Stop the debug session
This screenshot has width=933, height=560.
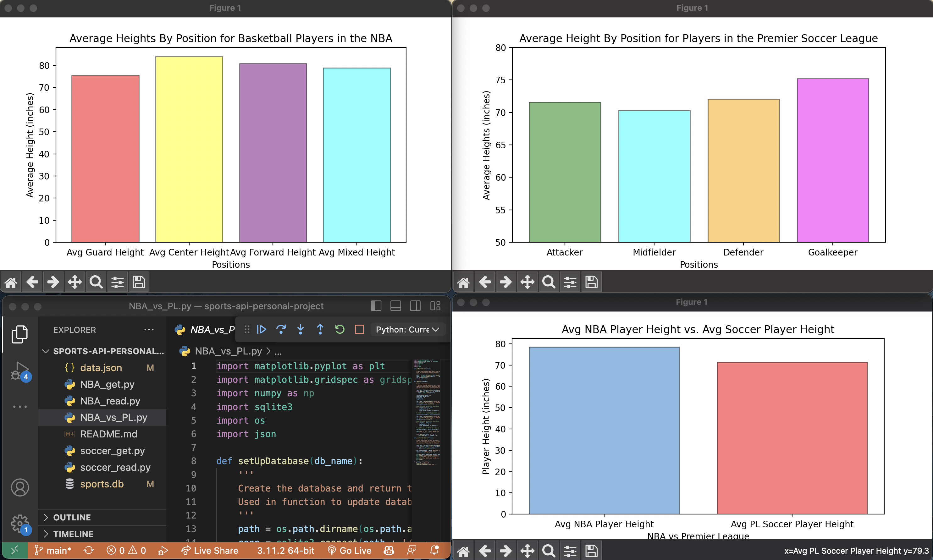(x=359, y=329)
